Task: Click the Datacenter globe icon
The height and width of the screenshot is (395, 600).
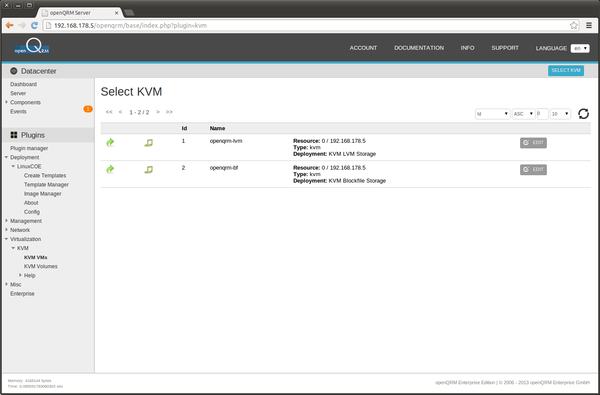Action: pyautogui.click(x=14, y=71)
